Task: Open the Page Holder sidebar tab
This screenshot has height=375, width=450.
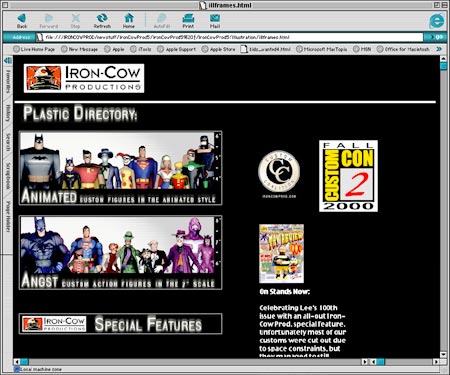Action: pos(8,217)
